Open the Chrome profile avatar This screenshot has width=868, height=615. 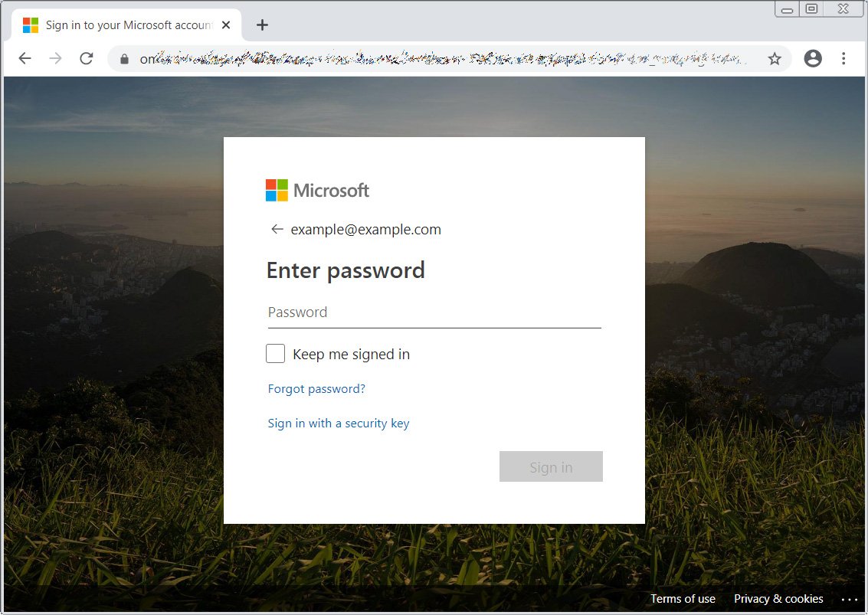(x=813, y=59)
